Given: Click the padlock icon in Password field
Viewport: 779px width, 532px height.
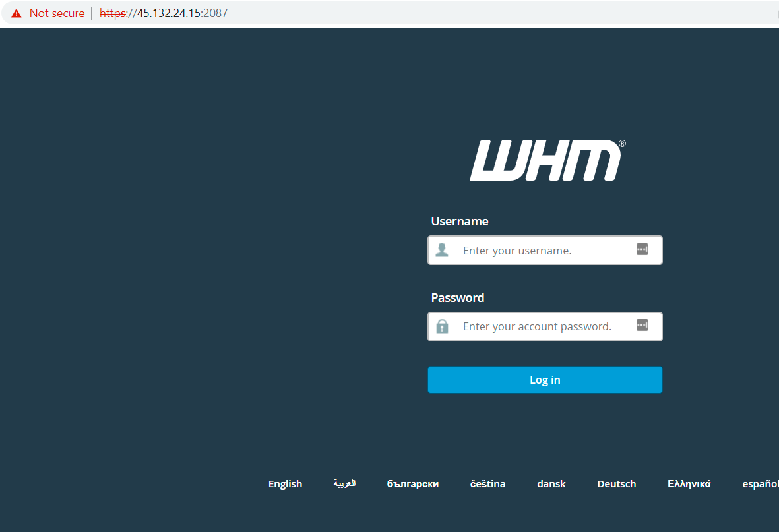Looking at the screenshot, I should 442,326.
